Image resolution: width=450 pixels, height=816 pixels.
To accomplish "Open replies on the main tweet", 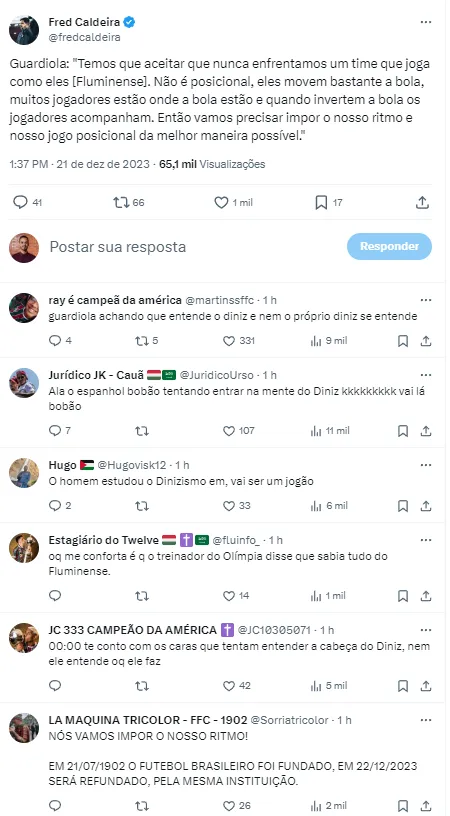I will click(20, 202).
